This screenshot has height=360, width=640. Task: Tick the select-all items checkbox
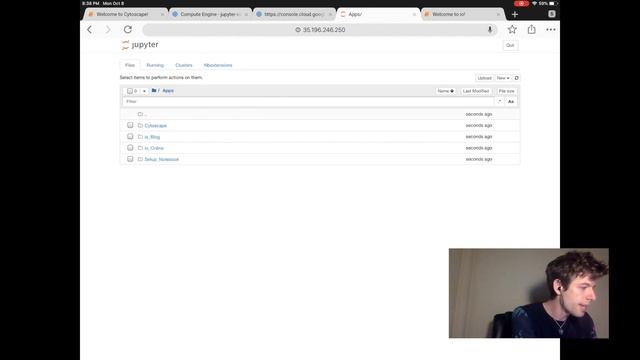point(130,91)
